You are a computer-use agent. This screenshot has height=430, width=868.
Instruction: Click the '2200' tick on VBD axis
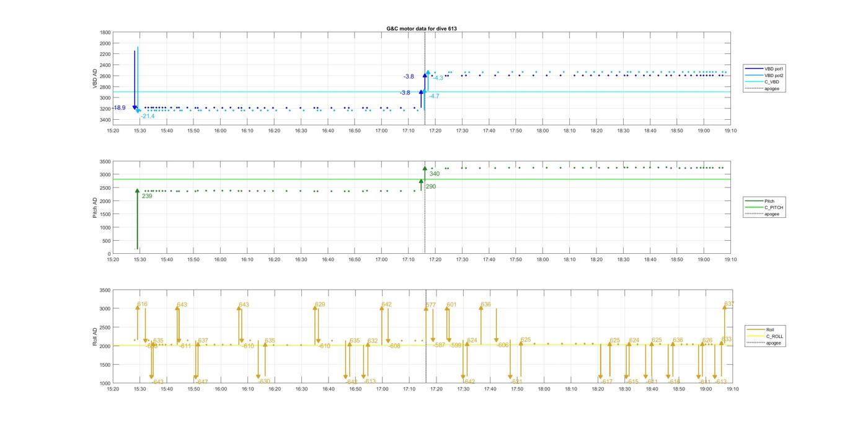(x=105, y=54)
